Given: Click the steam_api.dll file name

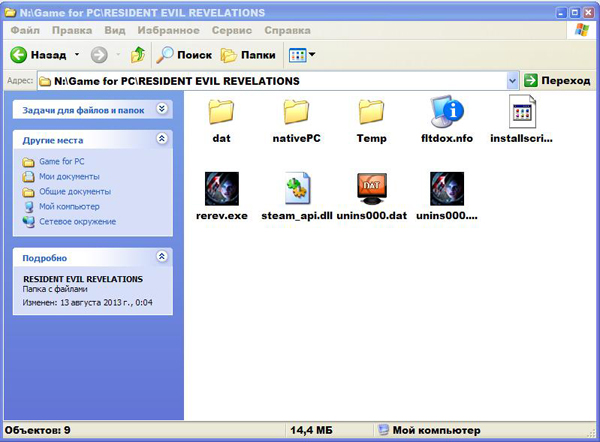Looking at the screenshot, I should point(297,215).
